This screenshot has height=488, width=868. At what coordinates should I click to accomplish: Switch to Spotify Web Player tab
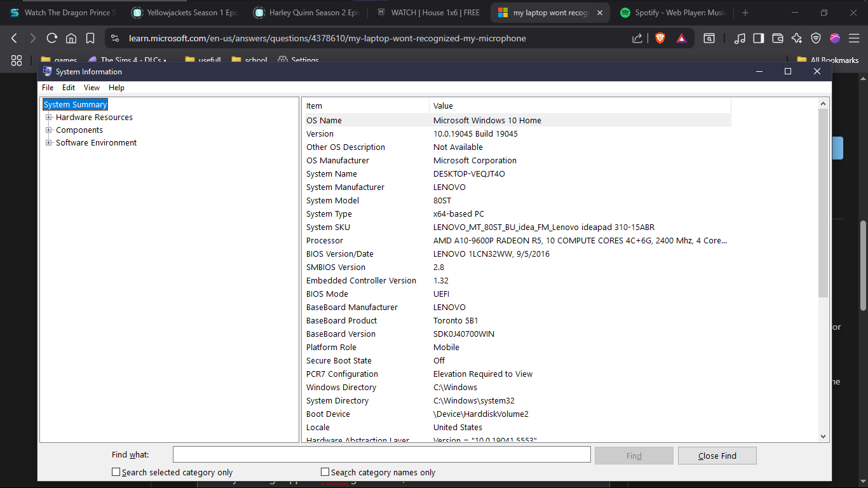673,13
